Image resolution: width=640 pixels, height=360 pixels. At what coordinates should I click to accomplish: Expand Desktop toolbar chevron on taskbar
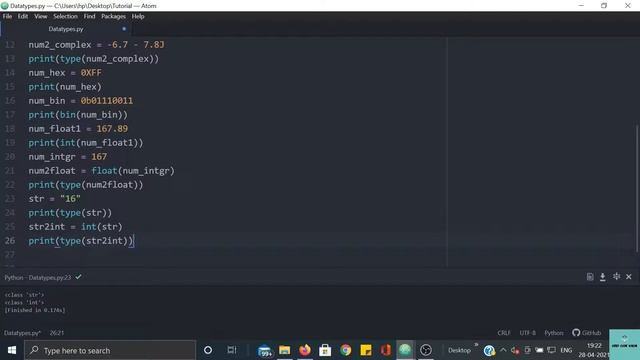point(476,345)
